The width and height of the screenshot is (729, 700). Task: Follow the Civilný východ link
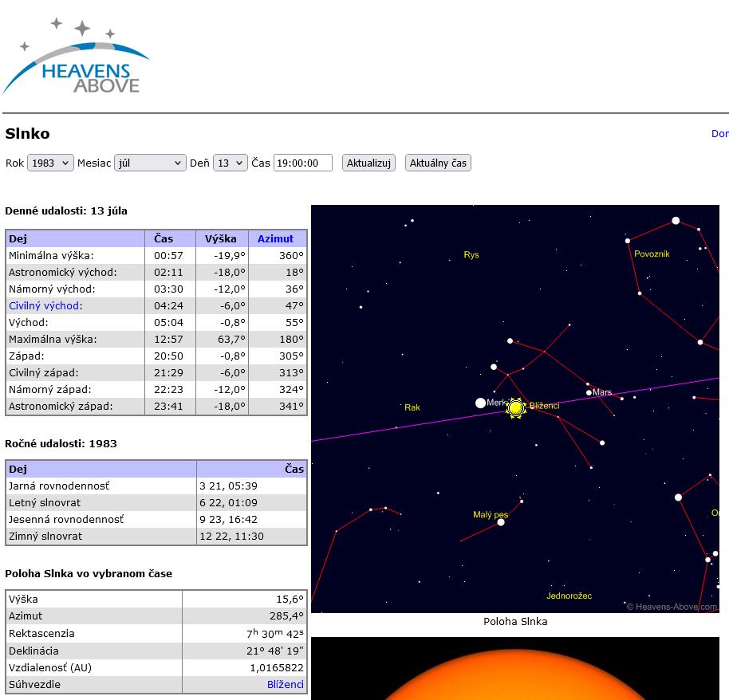click(x=44, y=306)
